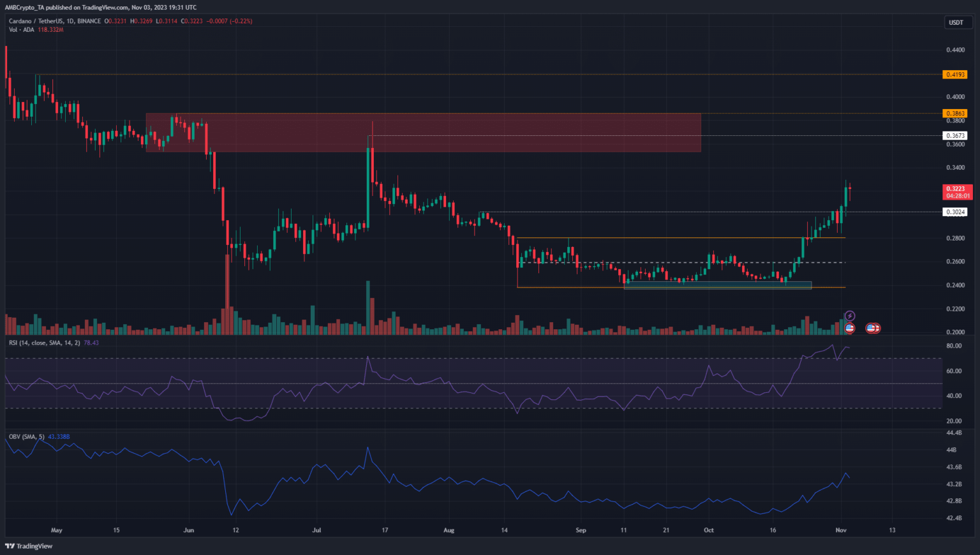Click the Cardano / TetherUS symbol title

[x=37, y=21]
